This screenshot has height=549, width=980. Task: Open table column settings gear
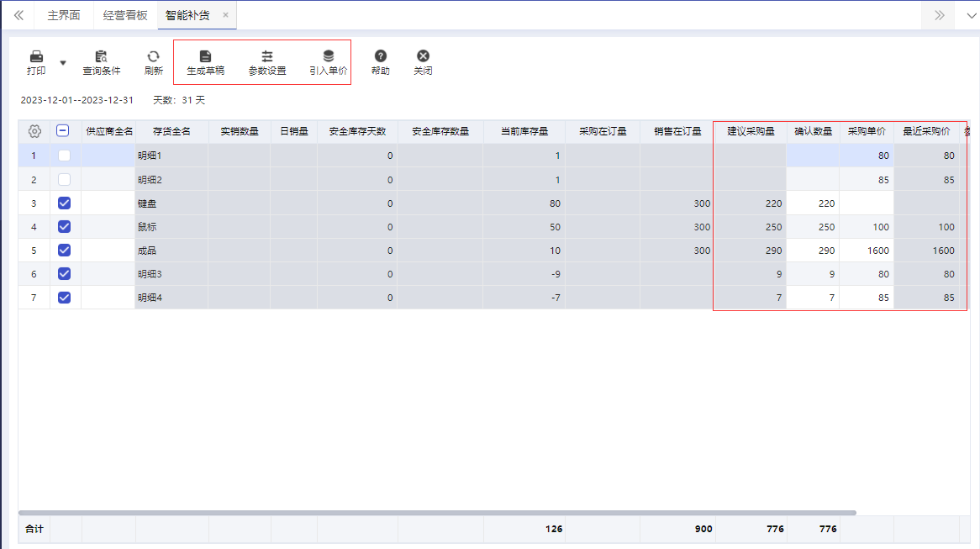34,131
